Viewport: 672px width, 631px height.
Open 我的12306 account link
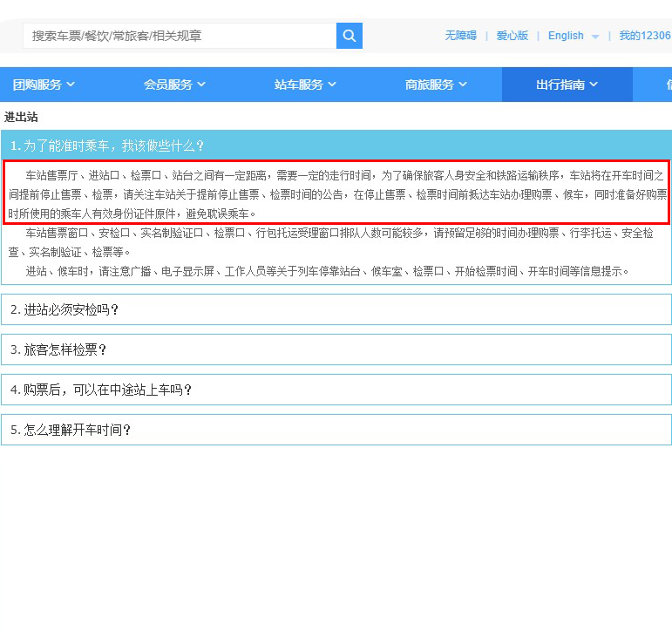click(644, 36)
